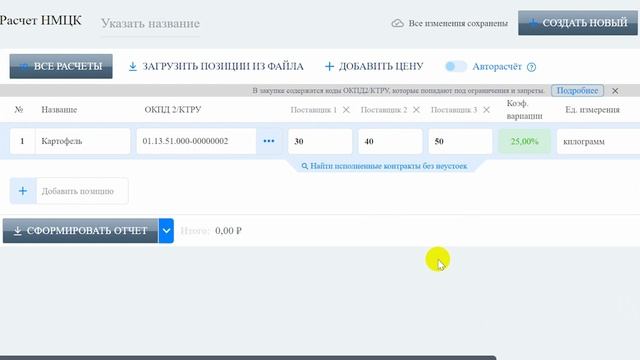Dismiss the ОКПД2/КТРУ restrictions notice
Screen dimensions: 640x360
615,91
